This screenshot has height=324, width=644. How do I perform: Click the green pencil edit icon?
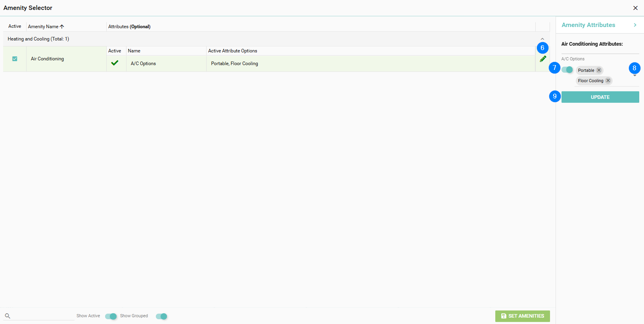(543, 59)
